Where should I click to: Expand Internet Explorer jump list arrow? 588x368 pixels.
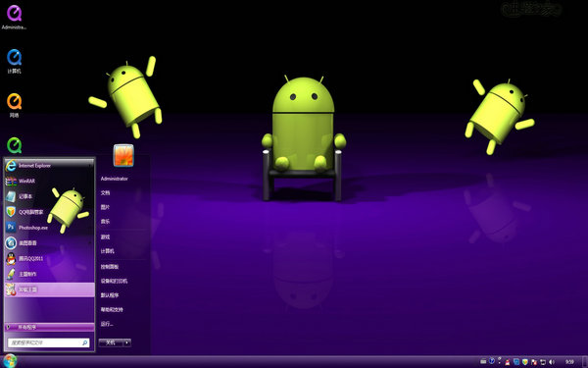[90, 165]
